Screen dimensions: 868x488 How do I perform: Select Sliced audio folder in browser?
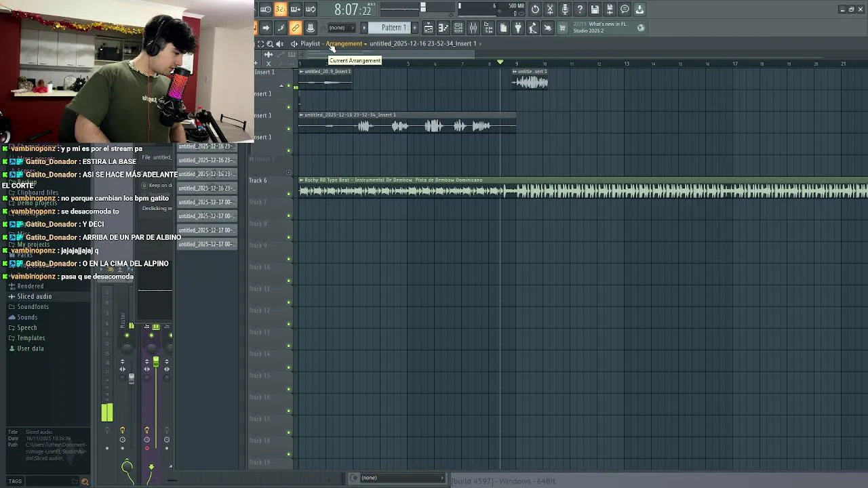(34, 296)
